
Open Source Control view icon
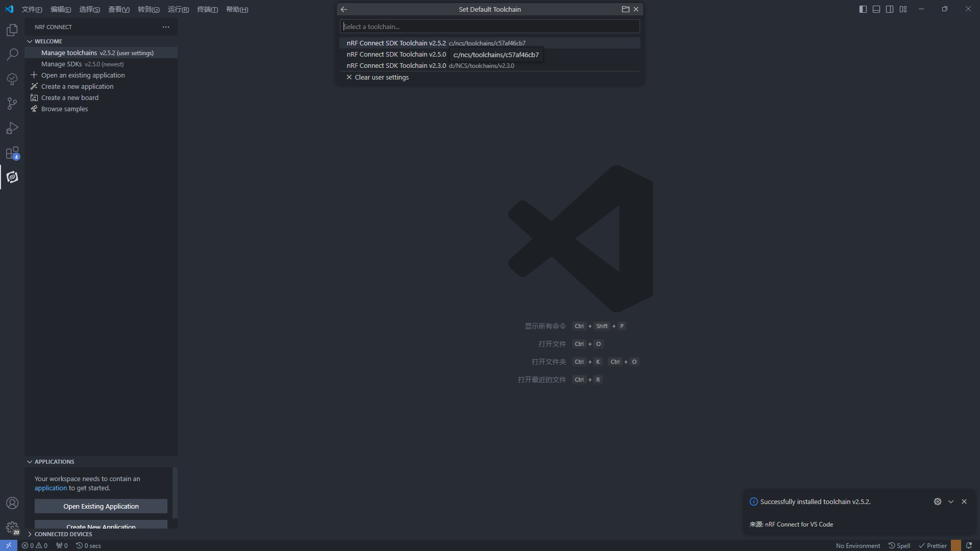tap(12, 104)
